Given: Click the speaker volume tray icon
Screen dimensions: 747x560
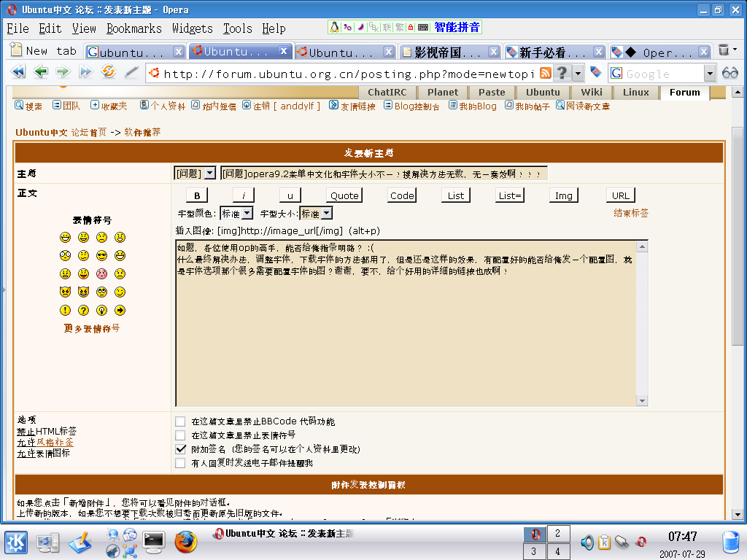Looking at the screenshot, I should 587,542.
